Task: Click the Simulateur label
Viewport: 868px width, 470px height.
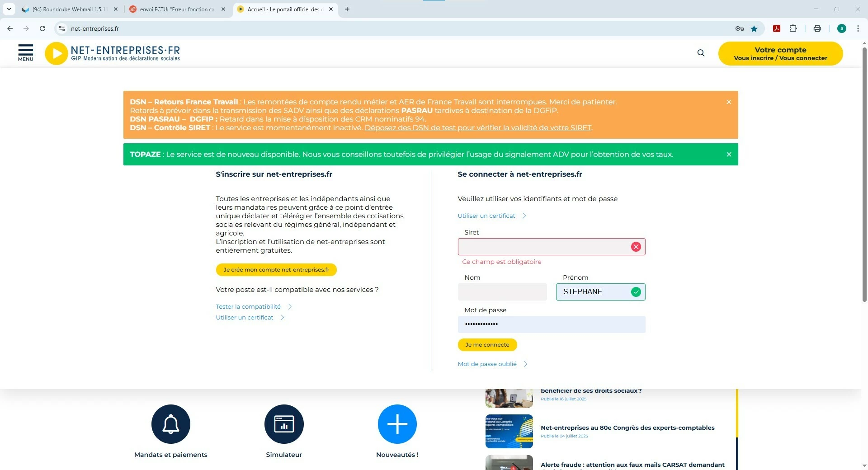Action: point(284,455)
